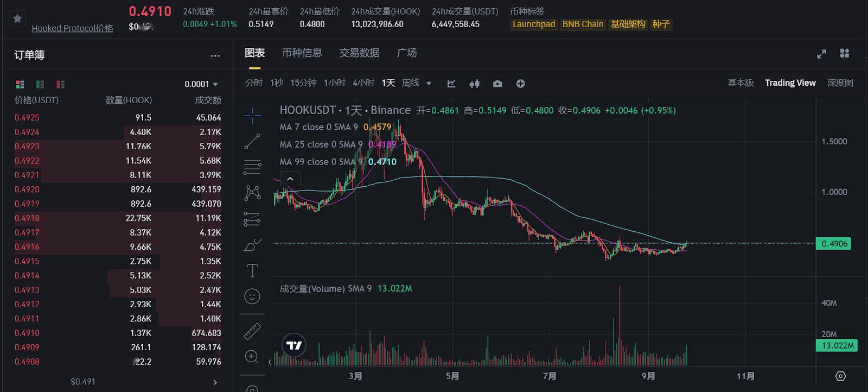
Task: Select 周线 interval
Action: pos(411,83)
